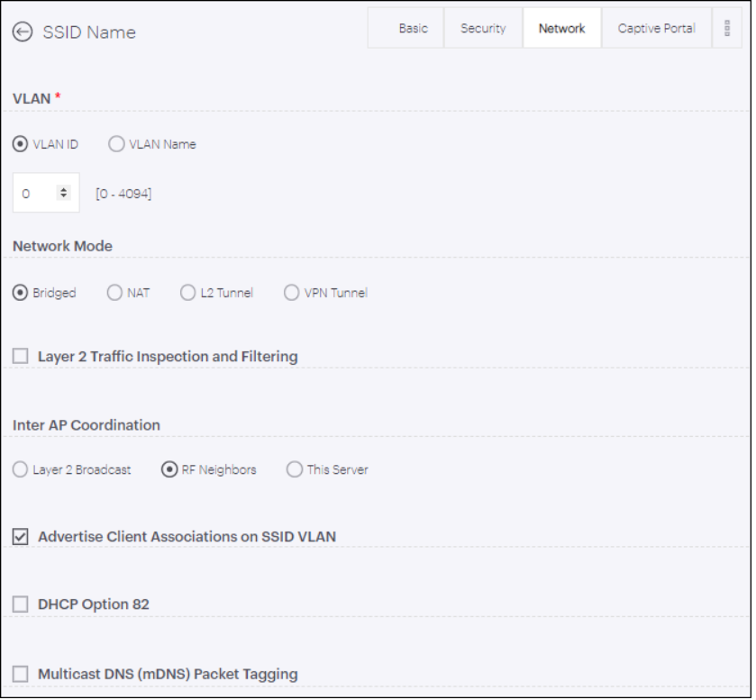Decrease VLAN ID with the down stepper arrow
Viewport: 756px width, 700px height.
(62, 196)
